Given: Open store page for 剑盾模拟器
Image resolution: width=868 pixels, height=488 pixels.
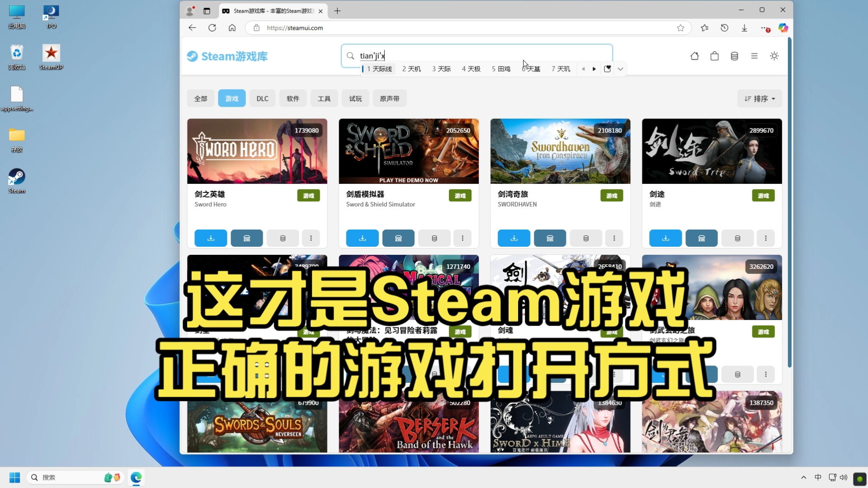Looking at the screenshot, I should pos(398,238).
